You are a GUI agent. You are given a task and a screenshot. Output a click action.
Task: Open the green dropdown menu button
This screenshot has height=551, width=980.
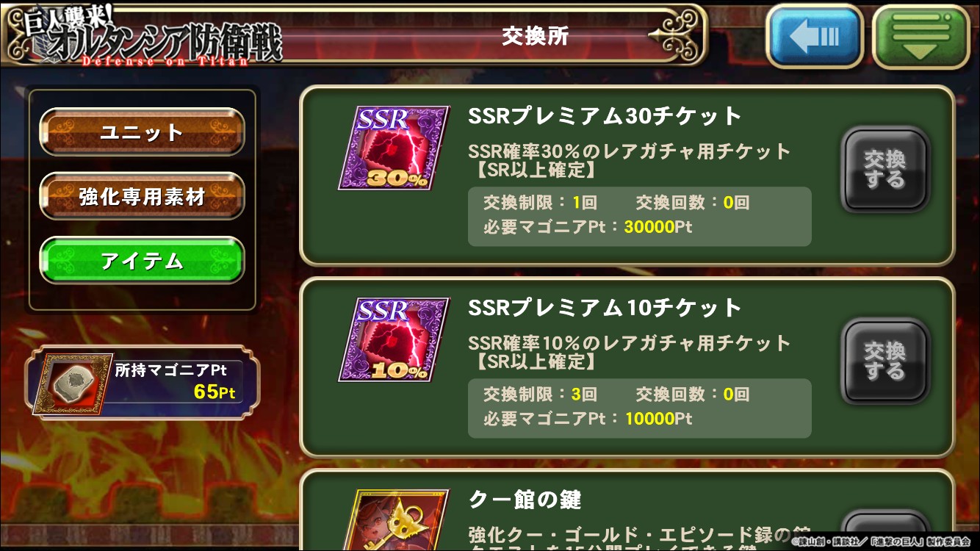(x=921, y=37)
